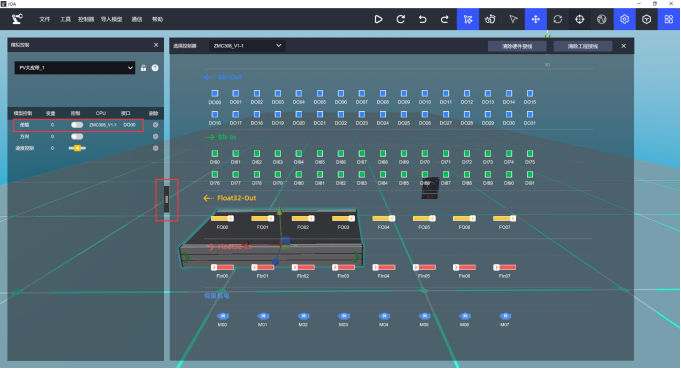Screen dimensions: 681x369
Task: Click the FO00 float output port
Action: point(222,218)
